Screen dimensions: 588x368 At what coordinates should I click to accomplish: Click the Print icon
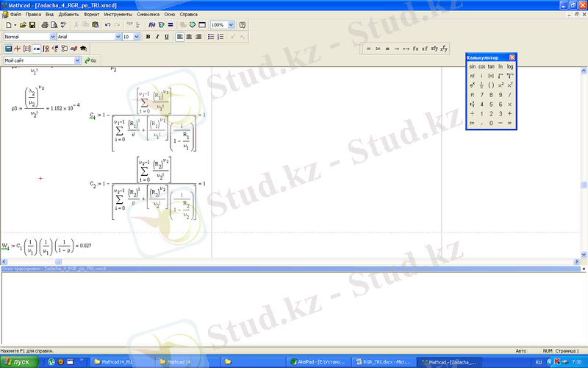pyautogui.click(x=45, y=25)
